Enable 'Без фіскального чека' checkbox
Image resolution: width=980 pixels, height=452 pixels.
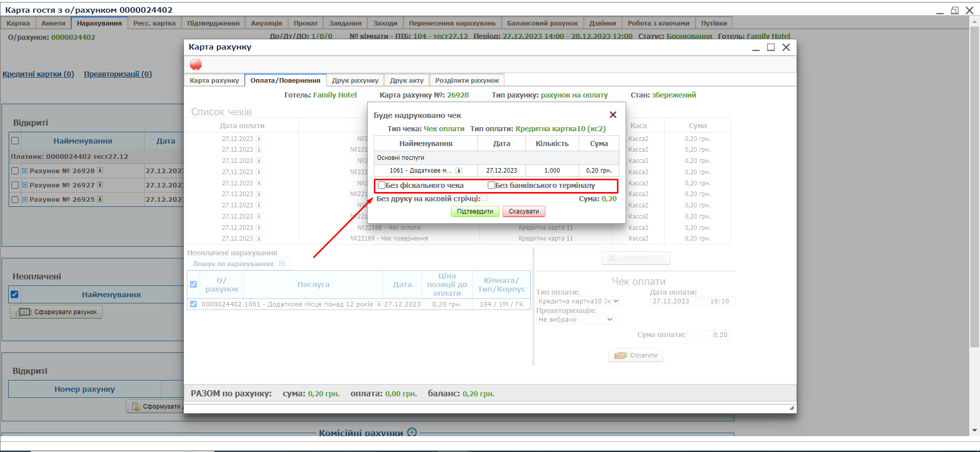[381, 185]
